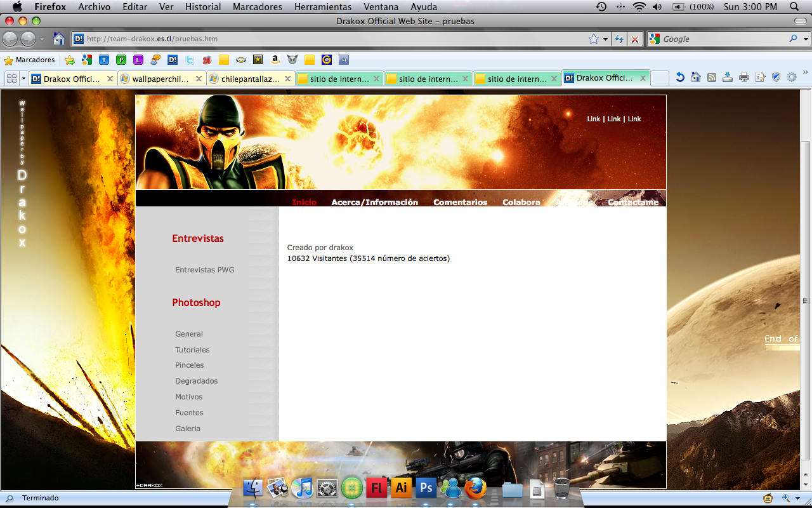Click the Marcadores bookmarks toolbar button

point(30,60)
